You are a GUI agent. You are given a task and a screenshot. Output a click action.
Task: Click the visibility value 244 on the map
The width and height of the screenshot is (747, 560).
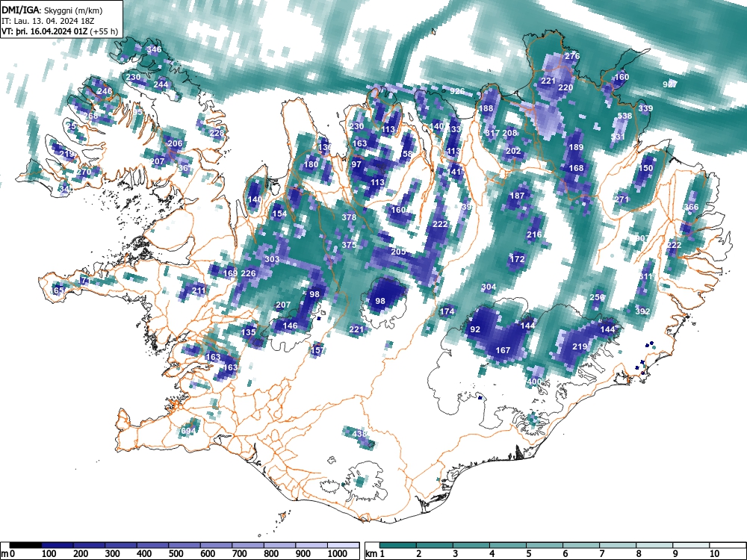pyautogui.click(x=161, y=84)
